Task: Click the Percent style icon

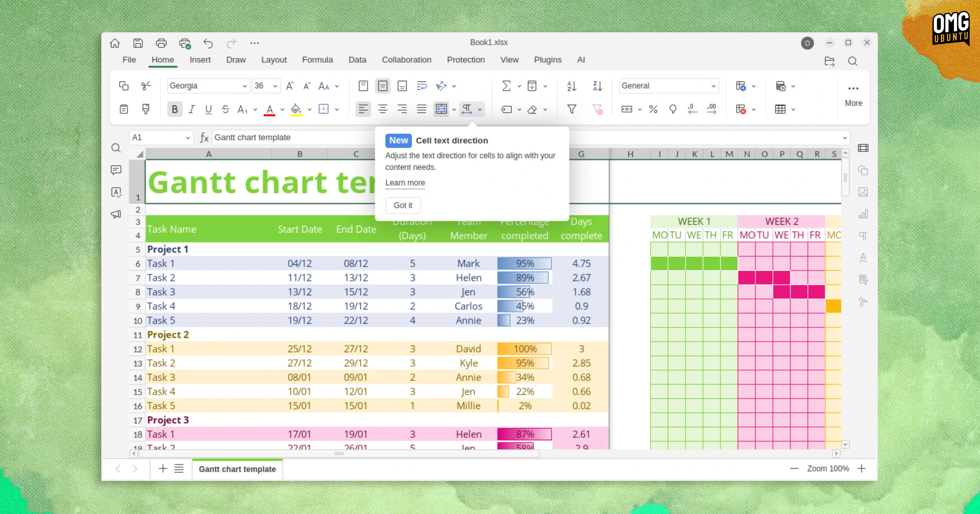Action: pos(653,109)
